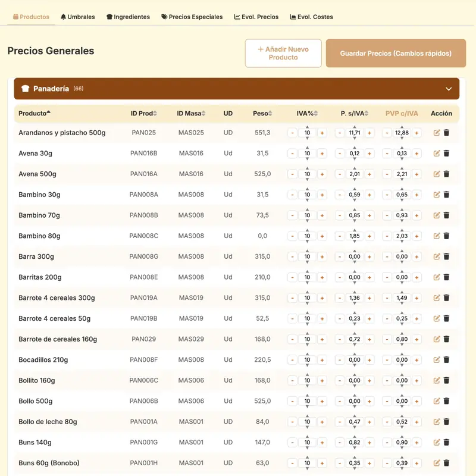The height and width of the screenshot is (476, 476).
Task: Edit the Arandanos y pistacho 500g product
Action: tap(437, 133)
